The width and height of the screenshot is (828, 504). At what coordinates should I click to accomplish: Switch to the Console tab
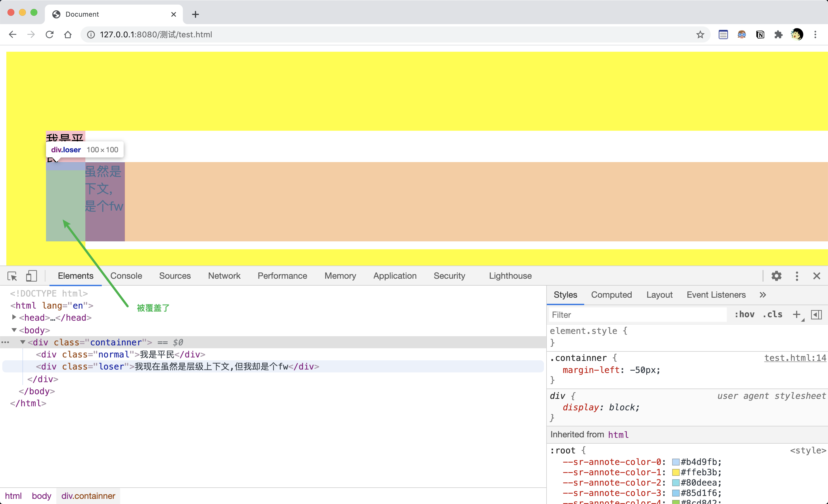click(126, 276)
